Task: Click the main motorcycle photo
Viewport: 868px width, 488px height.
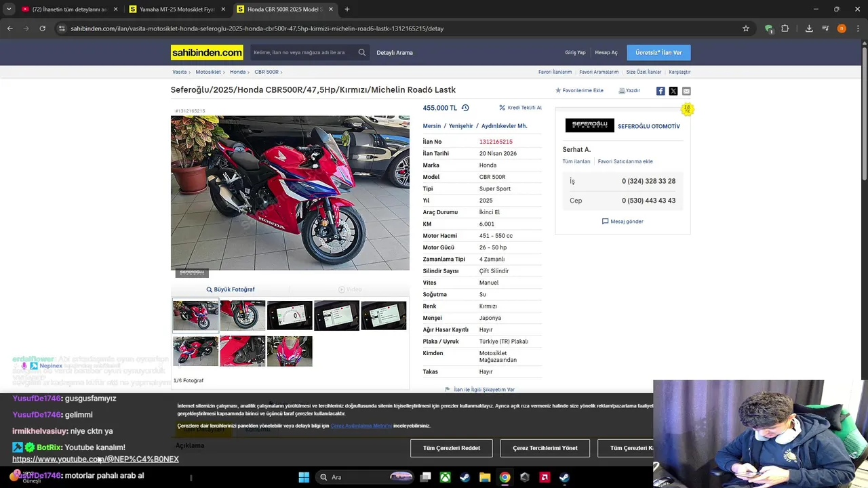Action: (290, 193)
